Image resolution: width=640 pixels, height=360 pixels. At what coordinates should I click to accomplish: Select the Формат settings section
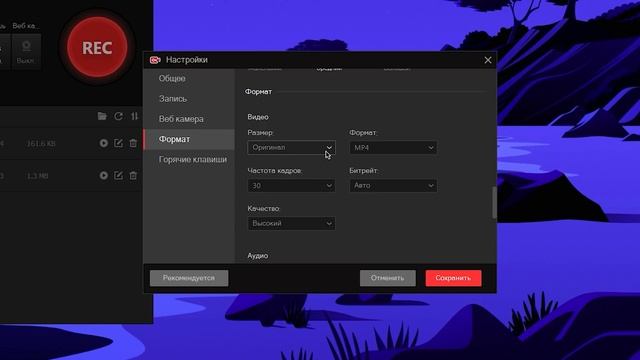[x=189, y=140]
